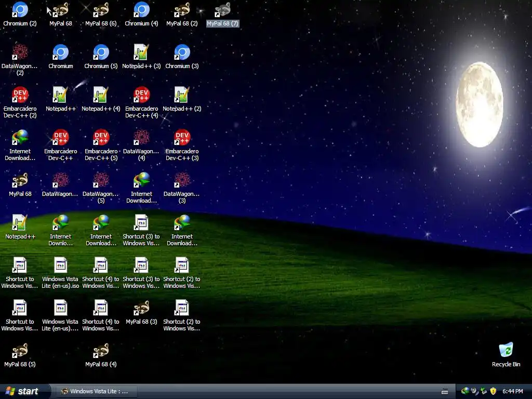Select Windows Vista Lite (en-us).iso file

coord(60,273)
